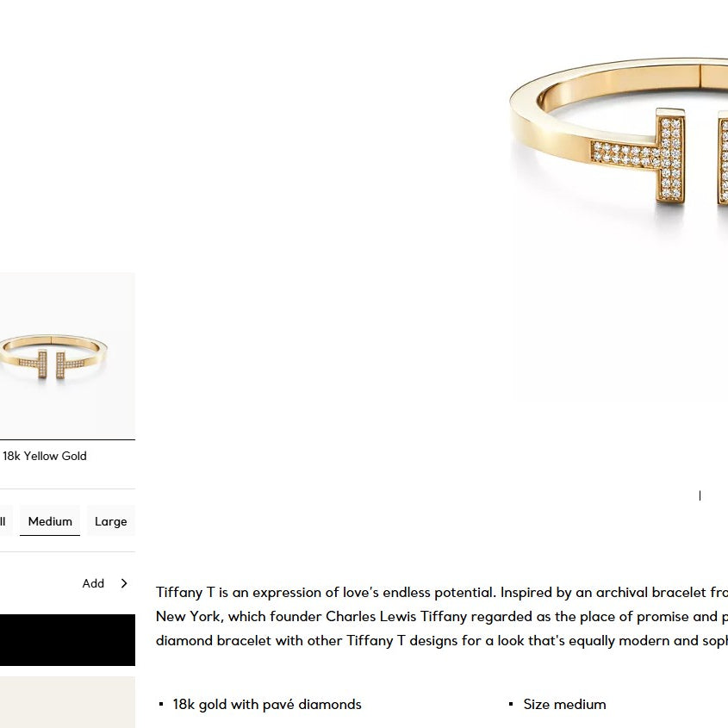
Task: Select the 18k Yellow Gold bracelet thumbnail
Action: (67, 356)
